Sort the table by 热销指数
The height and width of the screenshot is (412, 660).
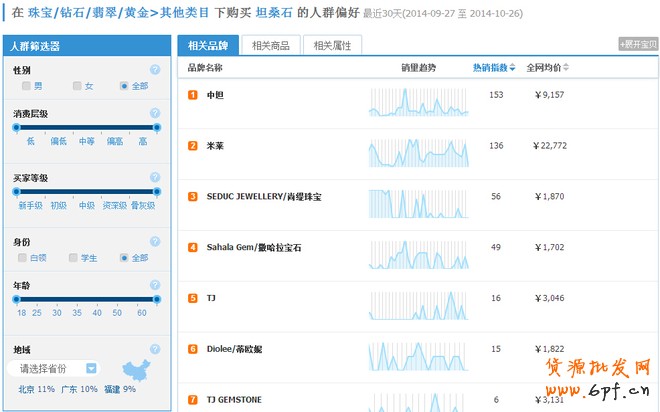(x=494, y=68)
